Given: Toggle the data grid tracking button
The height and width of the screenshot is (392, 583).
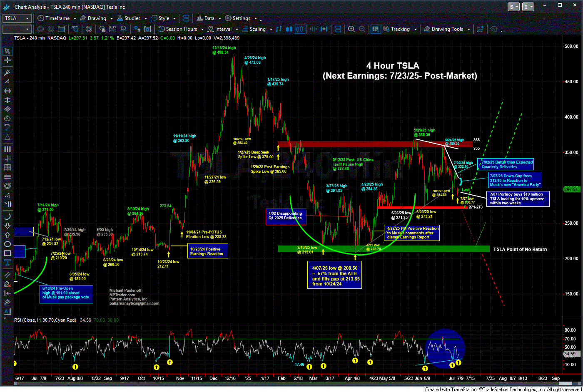Looking at the screenshot, I should pyautogui.click(x=376, y=29).
